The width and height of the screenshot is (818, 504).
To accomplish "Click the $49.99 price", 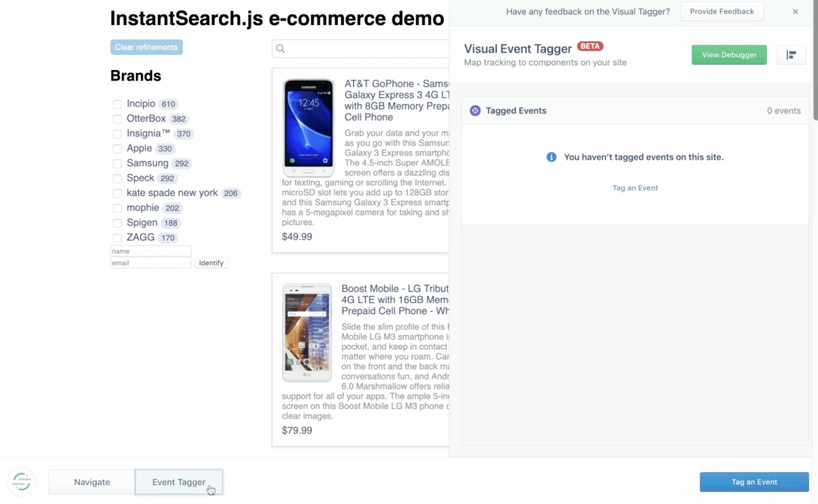I will click(x=297, y=237).
